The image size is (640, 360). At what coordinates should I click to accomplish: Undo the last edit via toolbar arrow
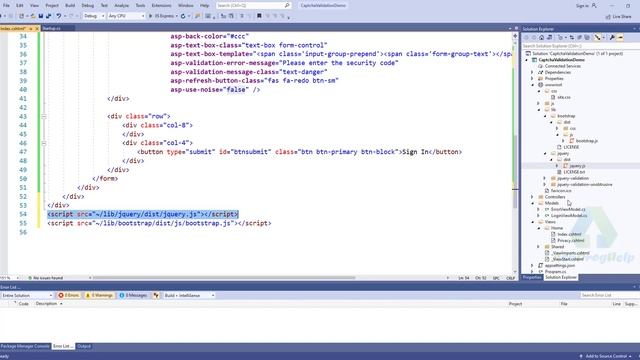(59, 16)
